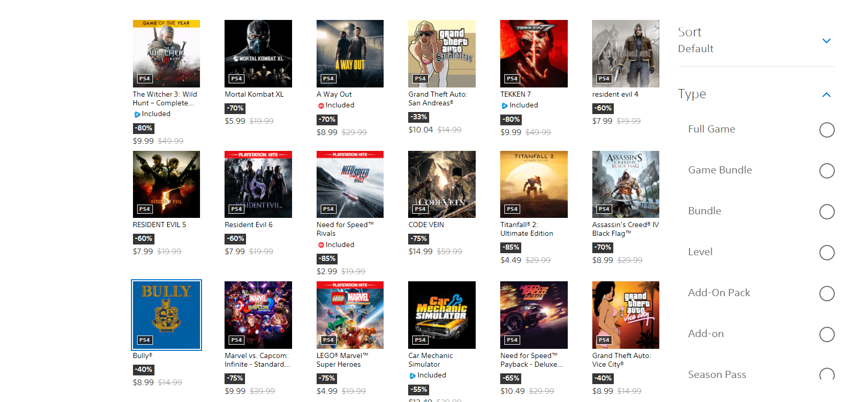Click the PS4 badge on Bully cover
This screenshot has width=868, height=402.
(x=145, y=340)
